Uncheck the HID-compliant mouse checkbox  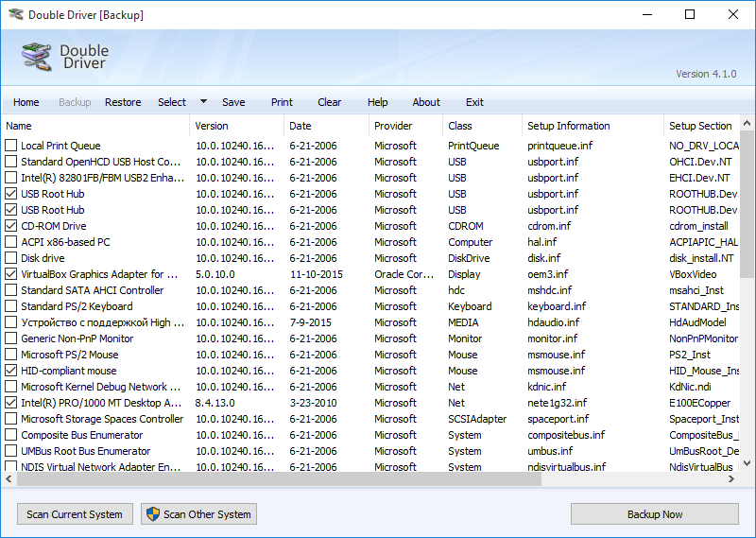point(10,370)
